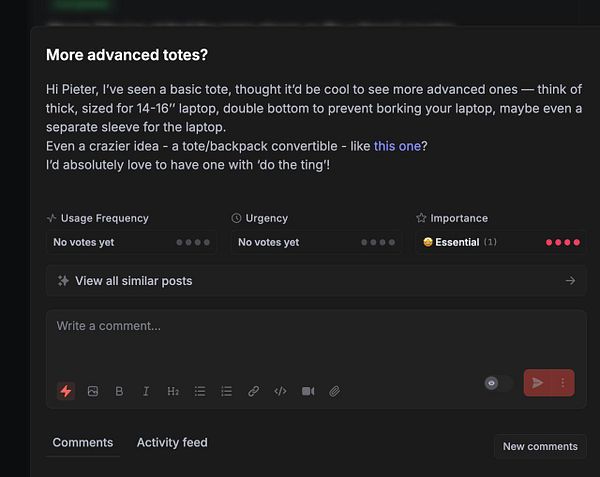The width and height of the screenshot is (600, 477).
Task: Insert a numbered list
Action: 227,391
